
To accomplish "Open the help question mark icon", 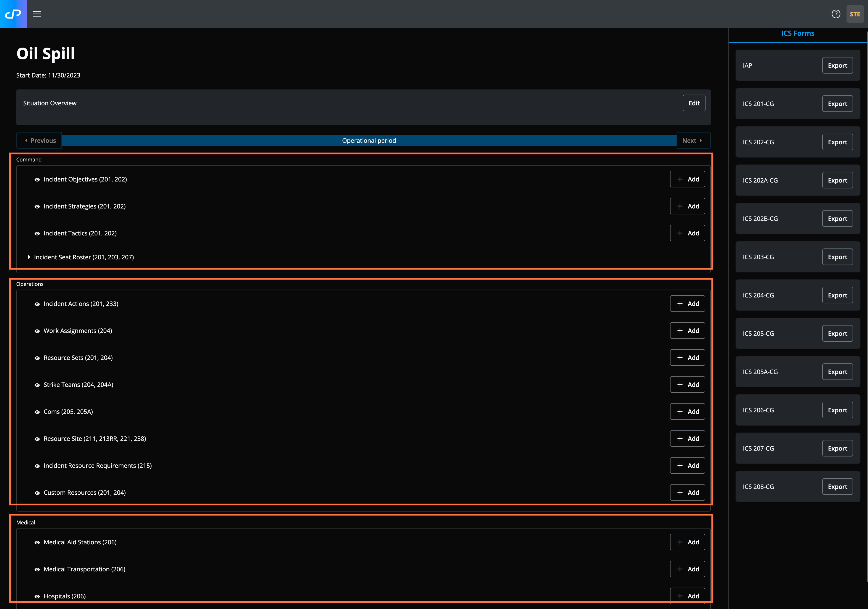I will [836, 14].
